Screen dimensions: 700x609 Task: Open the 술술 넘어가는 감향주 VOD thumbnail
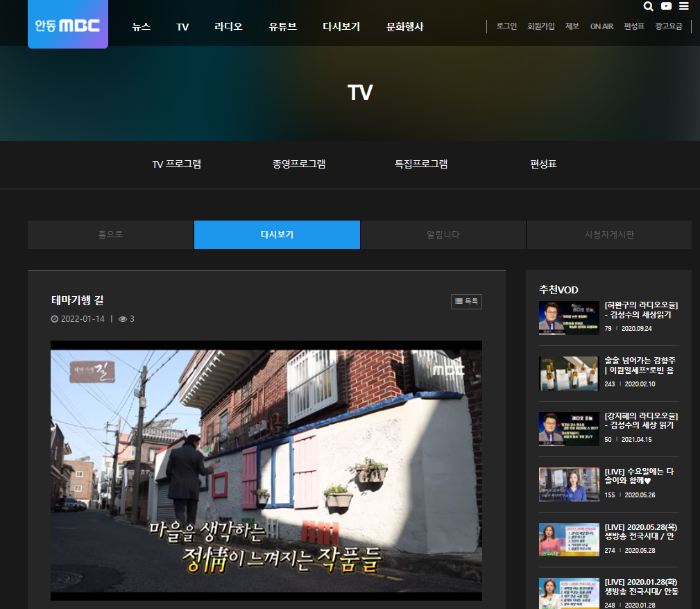(569, 373)
